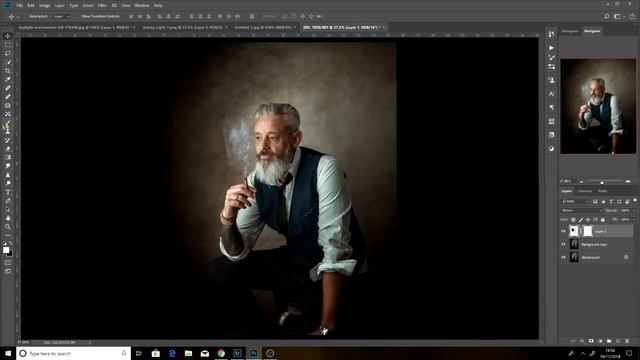Screen dimensions: 640x360
Task: Toggle Show Transform Controls checkbox
Action: click(79, 16)
